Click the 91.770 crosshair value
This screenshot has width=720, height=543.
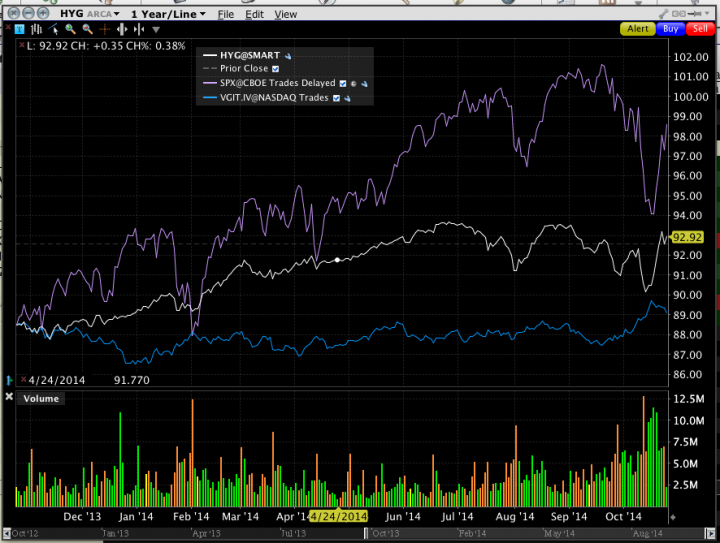[x=132, y=380]
